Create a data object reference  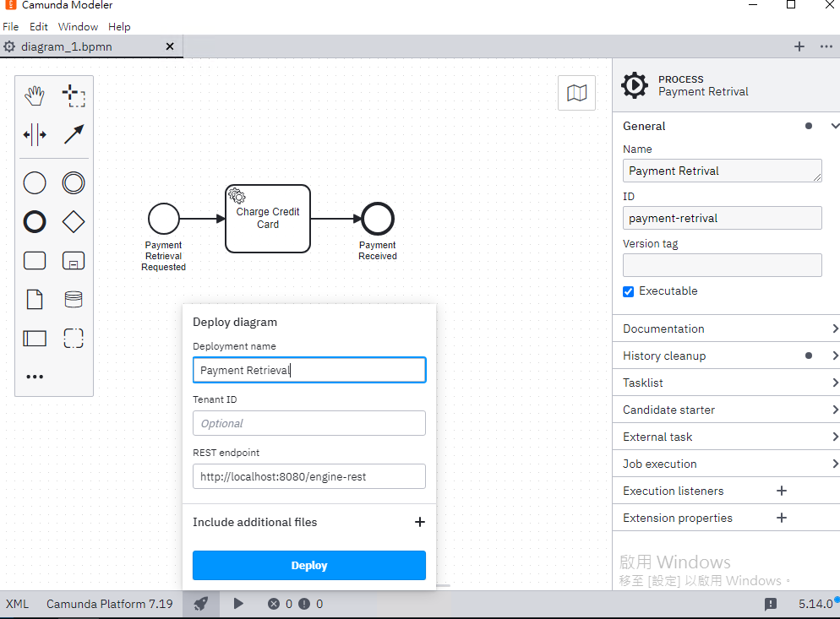point(35,299)
